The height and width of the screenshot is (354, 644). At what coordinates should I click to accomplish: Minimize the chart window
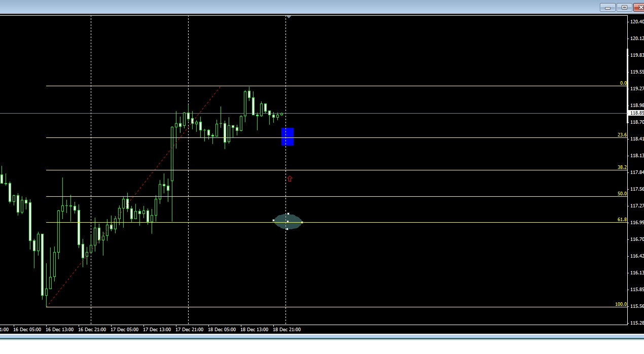[607, 8]
